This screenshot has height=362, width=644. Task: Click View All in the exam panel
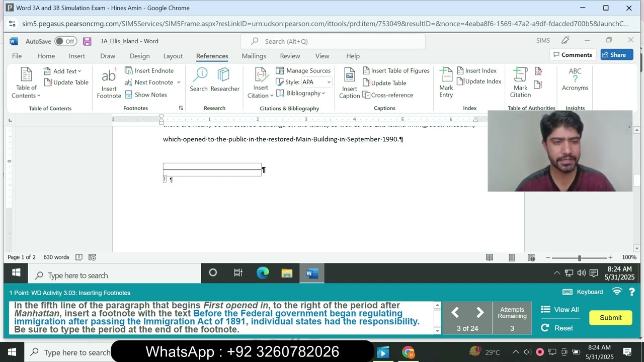click(560, 310)
